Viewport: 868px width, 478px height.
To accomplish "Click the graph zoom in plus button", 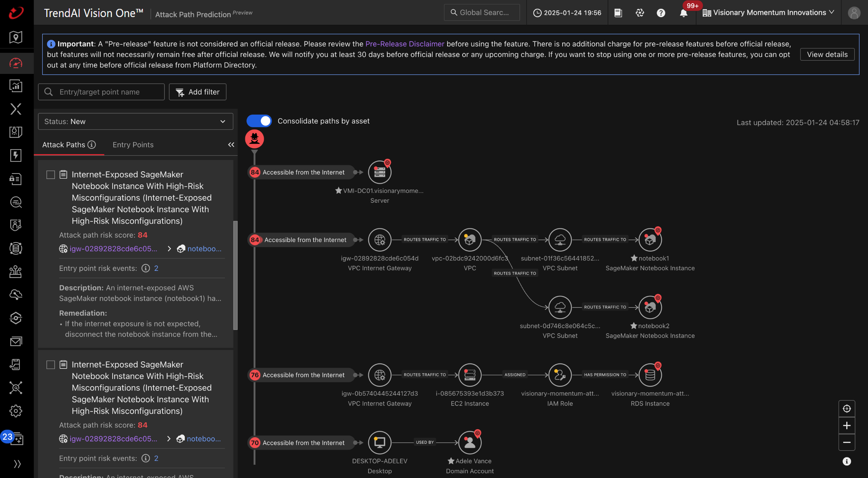I will [x=847, y=425].
